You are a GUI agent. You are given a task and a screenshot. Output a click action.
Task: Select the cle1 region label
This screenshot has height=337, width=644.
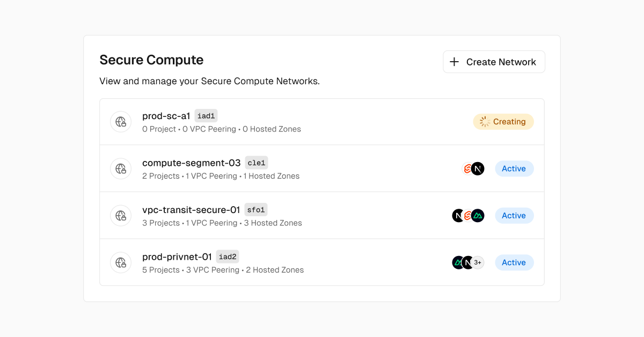pos(256,163)
